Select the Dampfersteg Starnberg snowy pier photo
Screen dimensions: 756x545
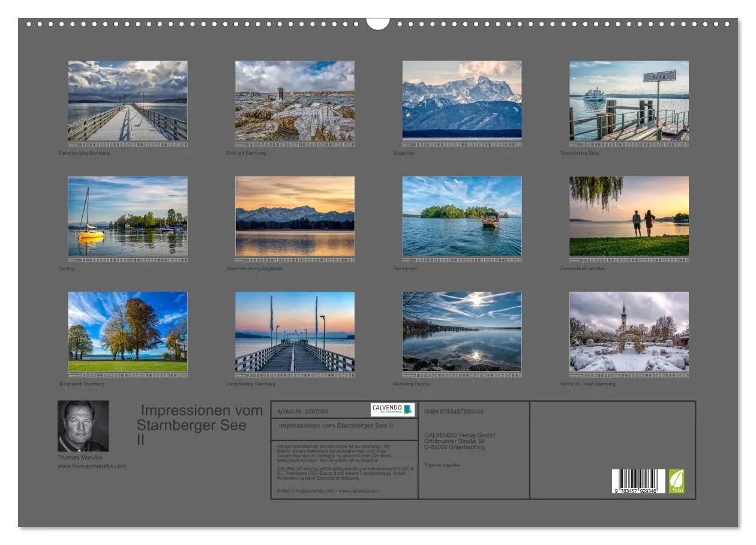pyautogui.click(x=127, y=100)
